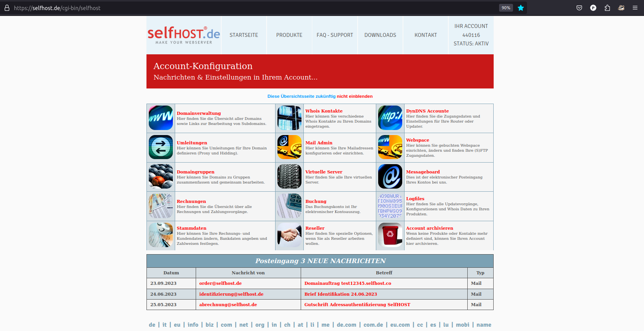
Task: Open the browser extensions puzzle icon
Action: [x=607, y=8]
